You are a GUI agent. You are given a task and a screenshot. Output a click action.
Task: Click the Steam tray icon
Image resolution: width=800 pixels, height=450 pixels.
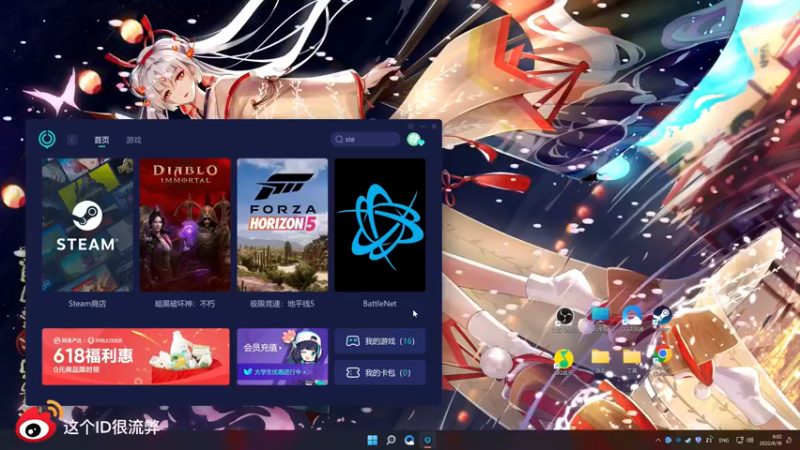[688, 440]
